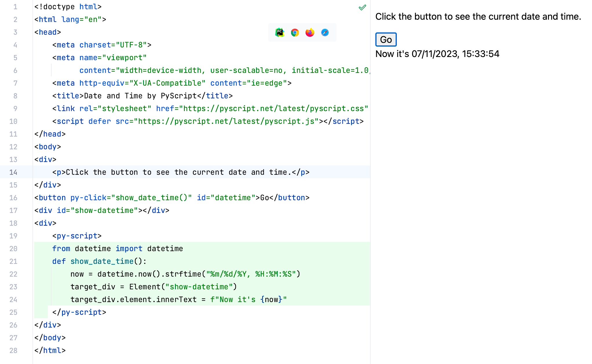The height and width of the screenshot is (364, 592).
Task: Click the 'Click the button' paragraph in preview
Action: [x=478, y=16]
